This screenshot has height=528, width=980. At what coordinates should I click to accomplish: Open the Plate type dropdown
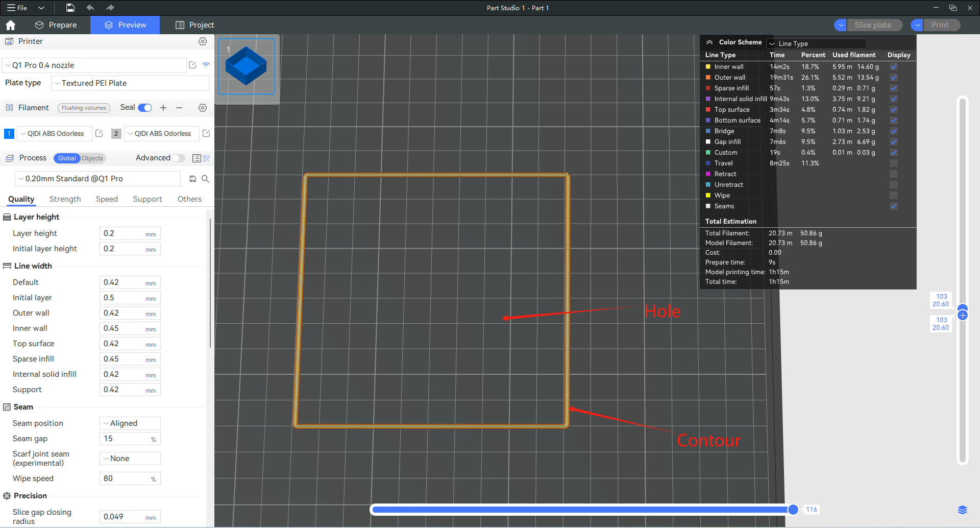coord(130,83)
